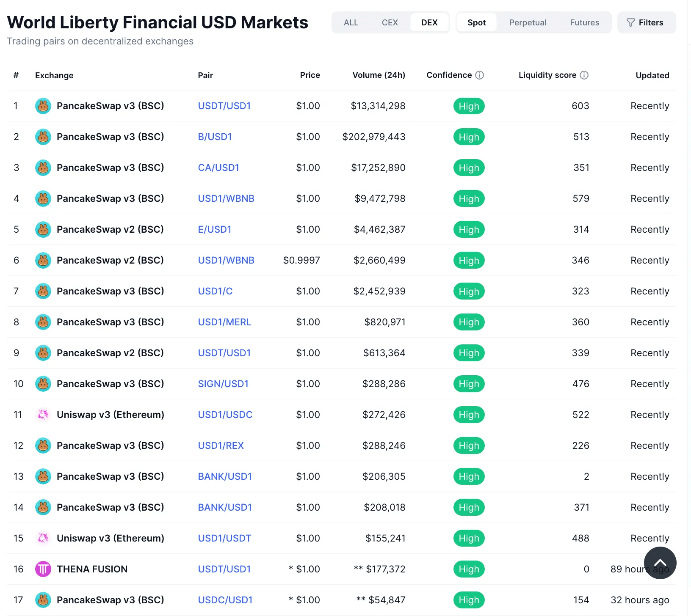Click the scroll-to-top arrow button
The width and height of the screenshot is (691, 616).
pyautogui.click(x=660, y=563)
